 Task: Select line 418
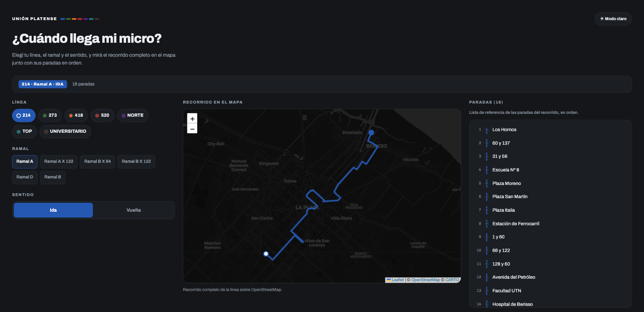76,116
